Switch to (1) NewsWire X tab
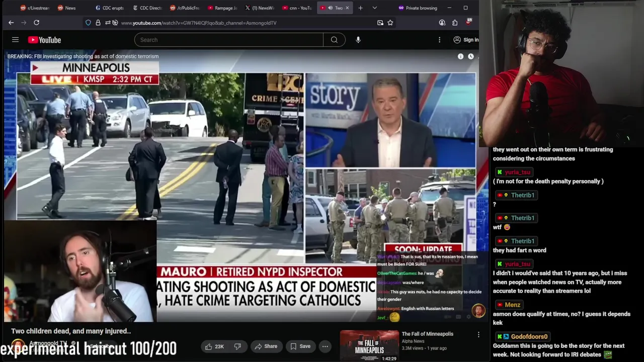This screenshot has height=362, width=644. (x=259, y=8)
